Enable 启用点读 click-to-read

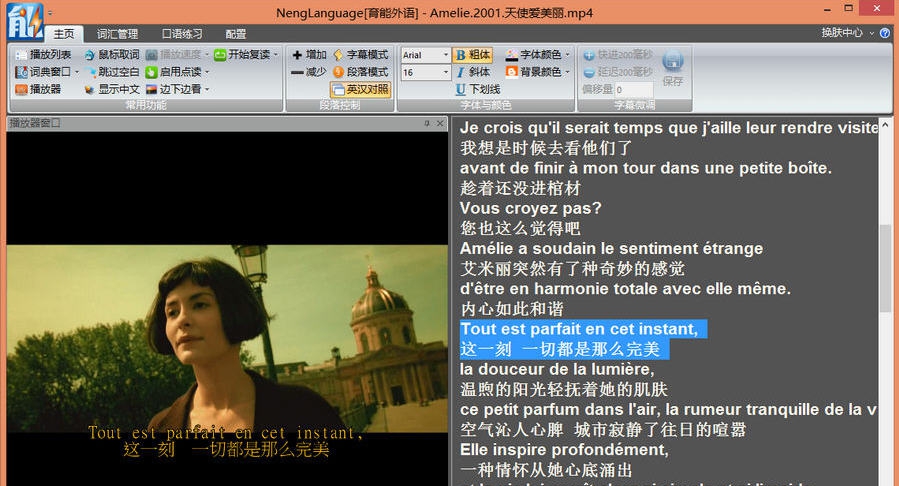(x=173, y=72)
